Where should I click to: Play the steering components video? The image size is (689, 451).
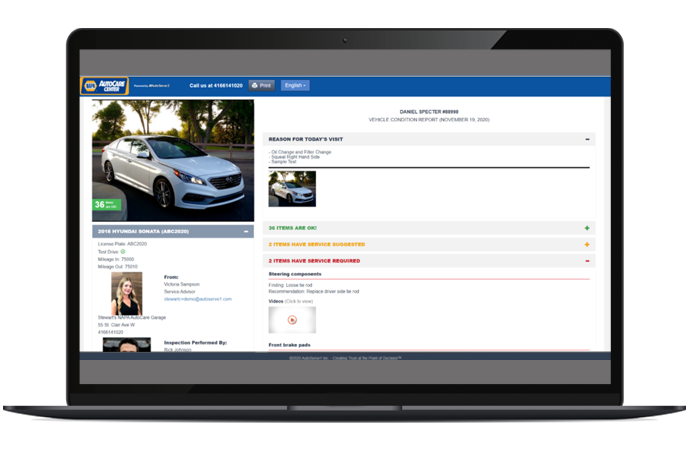point(292,320)
